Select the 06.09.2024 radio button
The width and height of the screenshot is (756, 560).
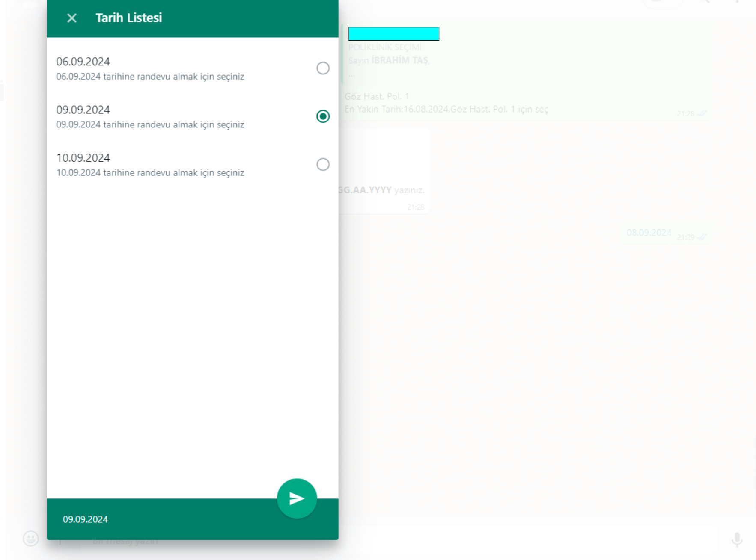pos(323,68)
